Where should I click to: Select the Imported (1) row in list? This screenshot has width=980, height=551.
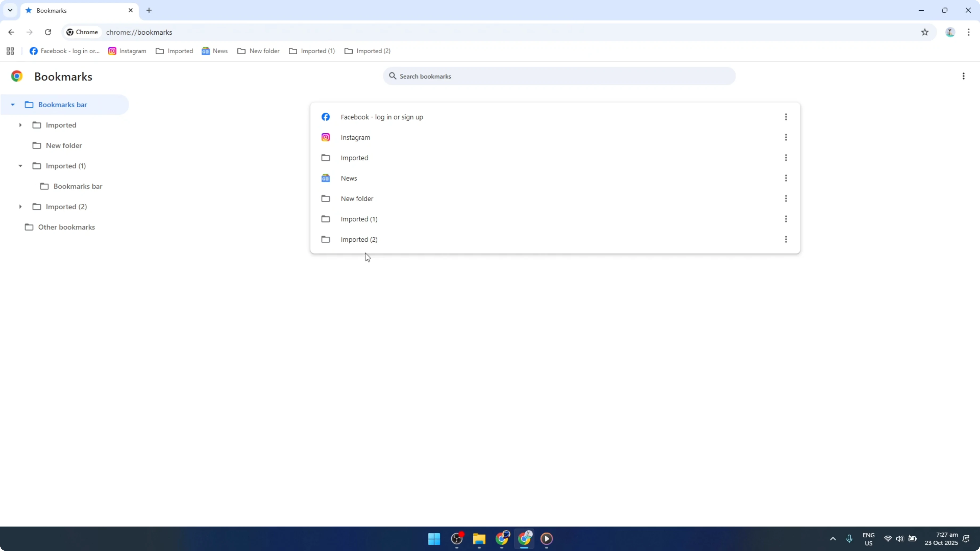coord(555,219)
